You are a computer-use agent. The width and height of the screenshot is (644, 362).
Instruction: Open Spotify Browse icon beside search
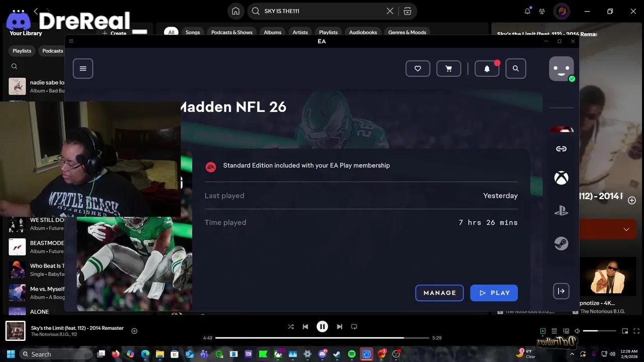(x=408, y=11)
